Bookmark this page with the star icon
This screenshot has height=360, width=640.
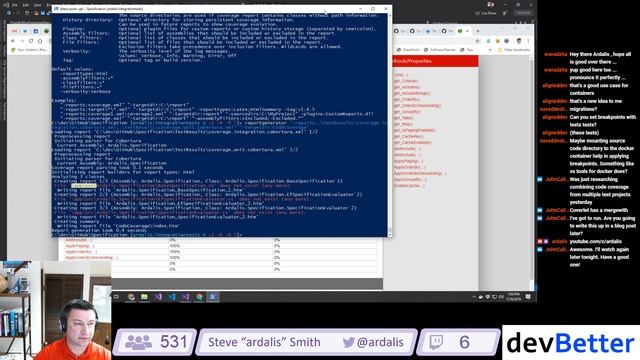(x=478, y=41)
